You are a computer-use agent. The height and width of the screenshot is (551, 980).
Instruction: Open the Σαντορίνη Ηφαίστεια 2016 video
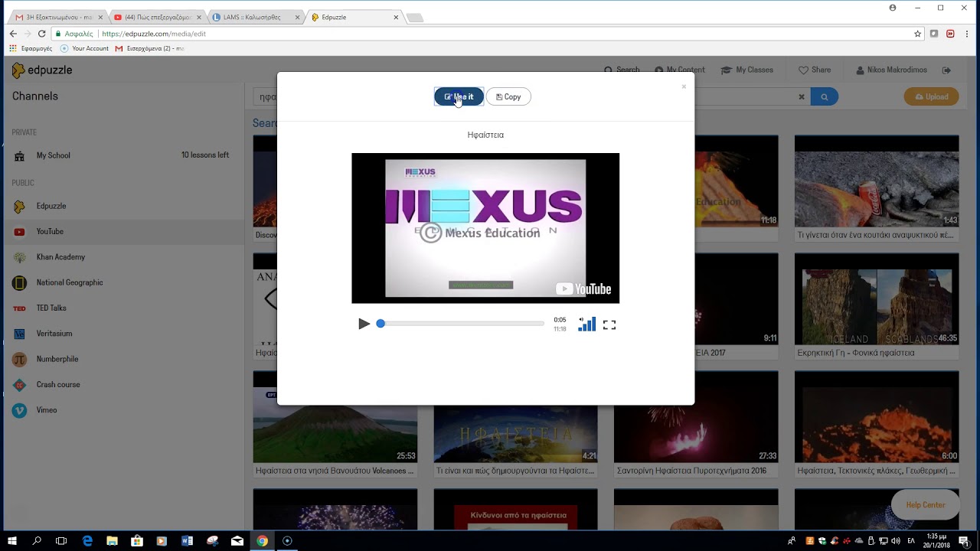[696, 417]
